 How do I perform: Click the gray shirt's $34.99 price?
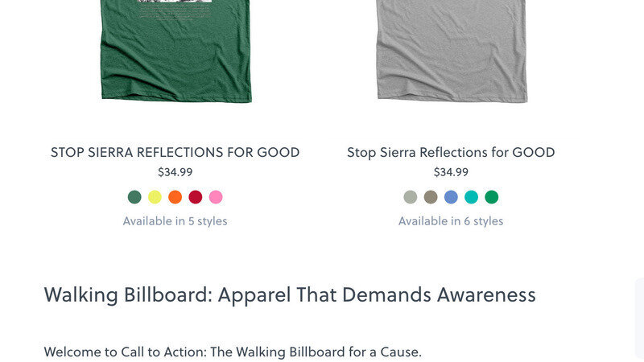[x=451, y=172]
